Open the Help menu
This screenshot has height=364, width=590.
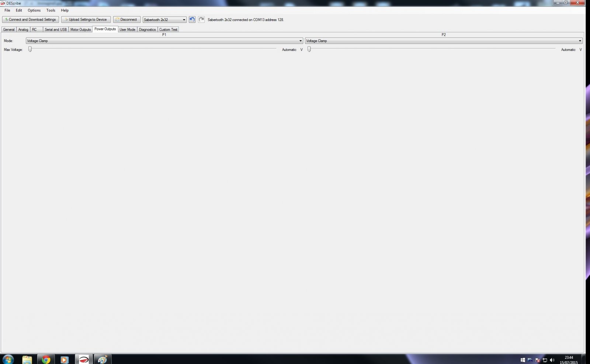pos(65,10)
